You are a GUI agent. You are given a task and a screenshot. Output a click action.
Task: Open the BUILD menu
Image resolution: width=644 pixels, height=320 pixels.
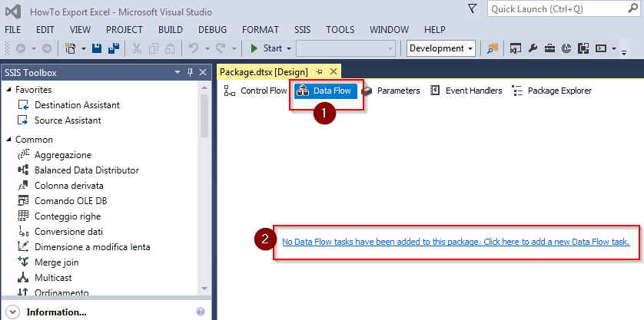[x=171, y=30]
